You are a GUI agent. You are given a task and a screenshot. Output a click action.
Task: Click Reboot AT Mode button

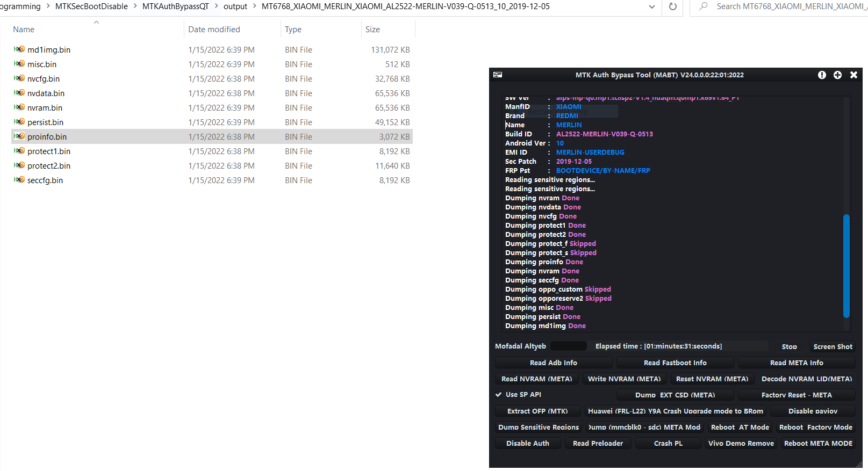pos(740,427)
